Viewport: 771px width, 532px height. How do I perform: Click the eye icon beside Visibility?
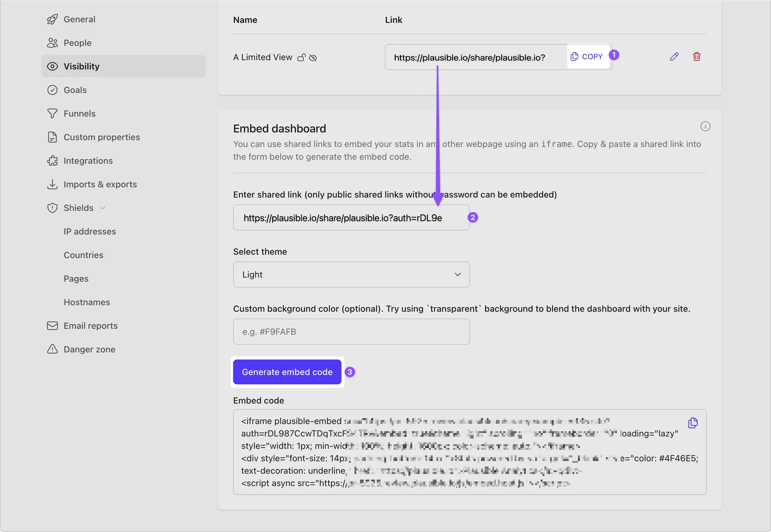53,66
